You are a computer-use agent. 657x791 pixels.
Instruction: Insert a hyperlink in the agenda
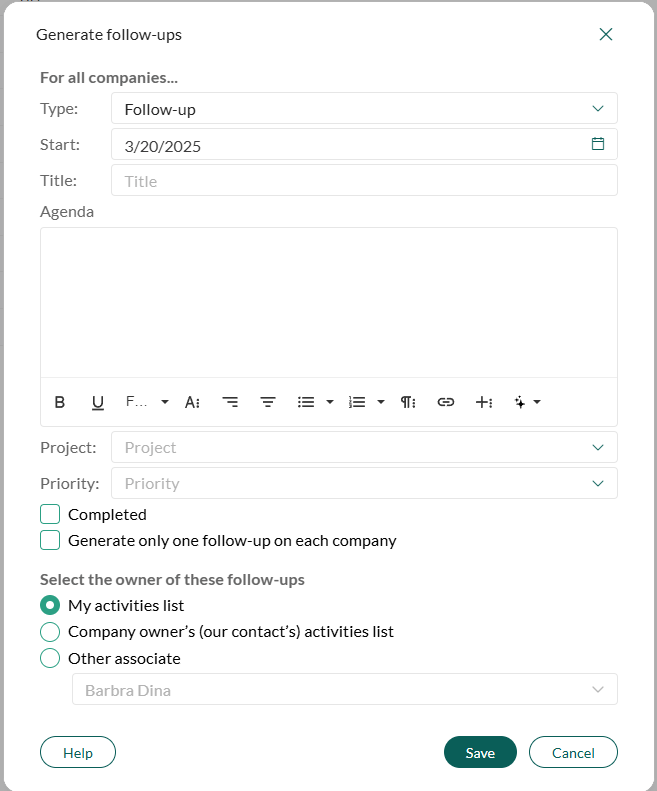point(446,402)
